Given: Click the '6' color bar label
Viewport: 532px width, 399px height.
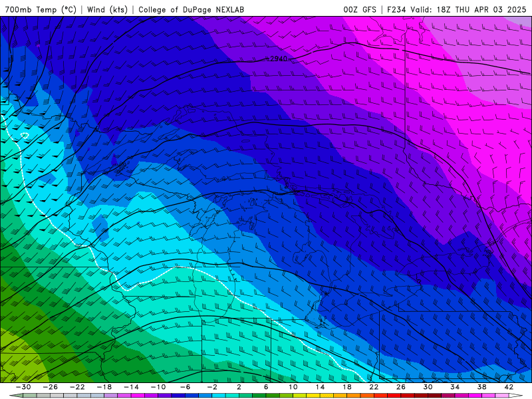Looking at the screenshot, I should click(266, 387).
